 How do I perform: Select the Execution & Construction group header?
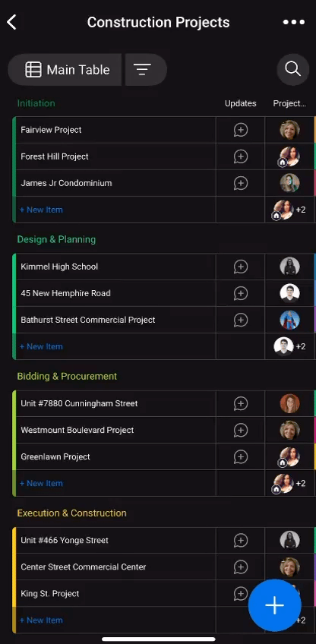(71, 513)
